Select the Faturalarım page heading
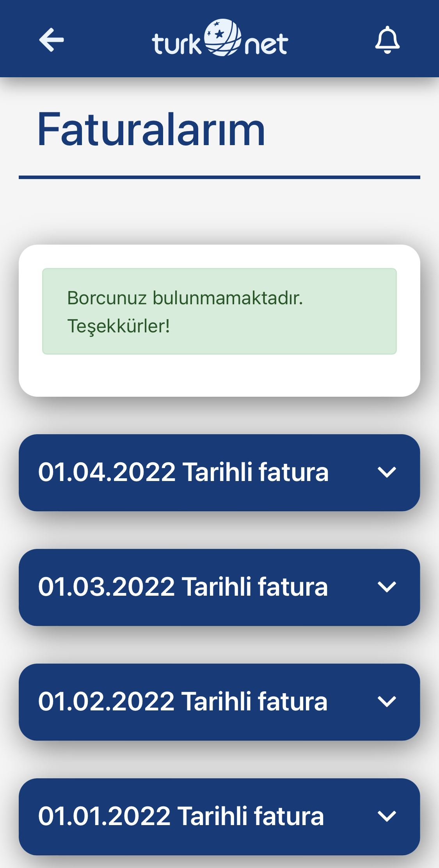Screen dimensions: 439x868 pos(151,129)
